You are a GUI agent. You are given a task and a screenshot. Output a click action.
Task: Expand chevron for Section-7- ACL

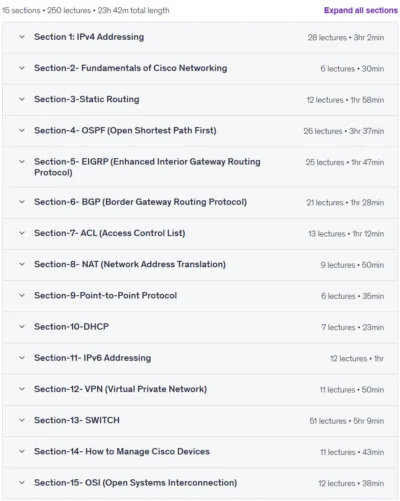22,233
